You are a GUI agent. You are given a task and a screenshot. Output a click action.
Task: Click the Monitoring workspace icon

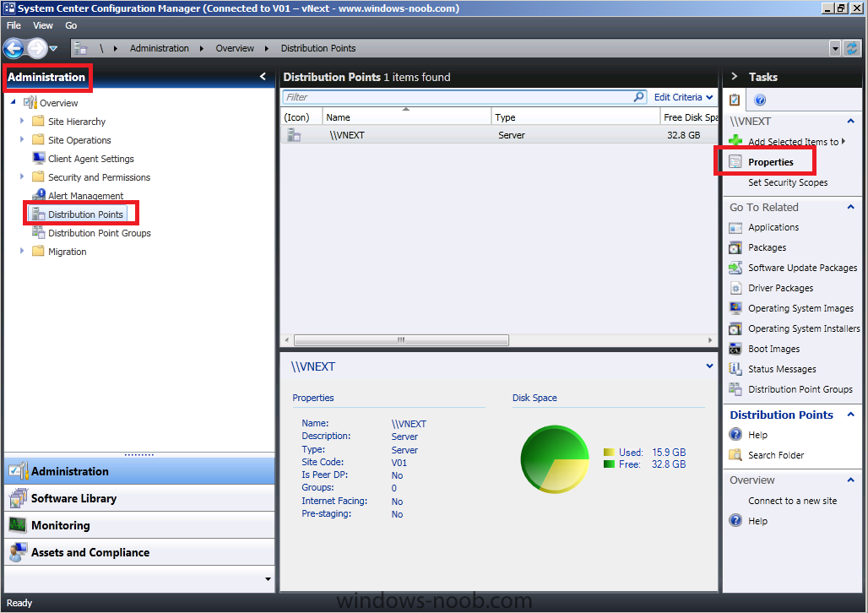19,525
